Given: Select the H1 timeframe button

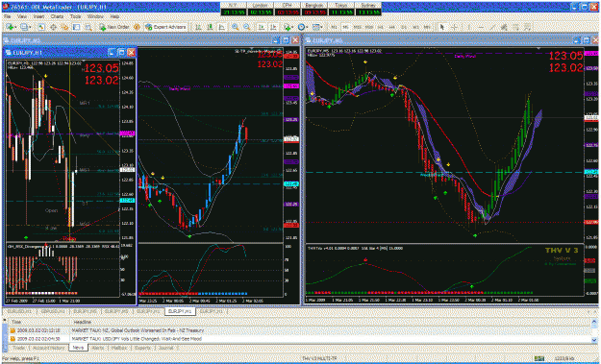Looking at the screenshot, I should pyautogui.click(x=381, y=27).
